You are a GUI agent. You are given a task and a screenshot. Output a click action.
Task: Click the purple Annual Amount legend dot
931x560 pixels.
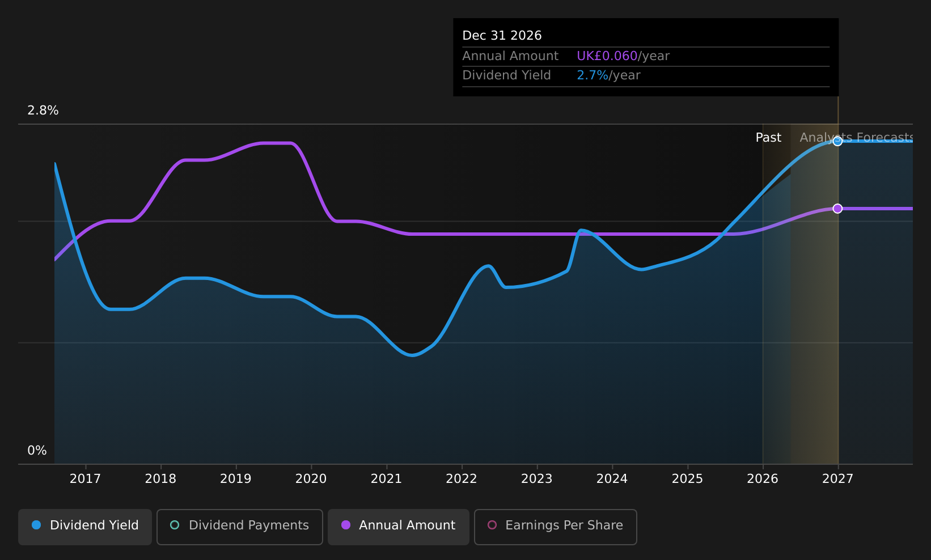[x=345, y=525]
